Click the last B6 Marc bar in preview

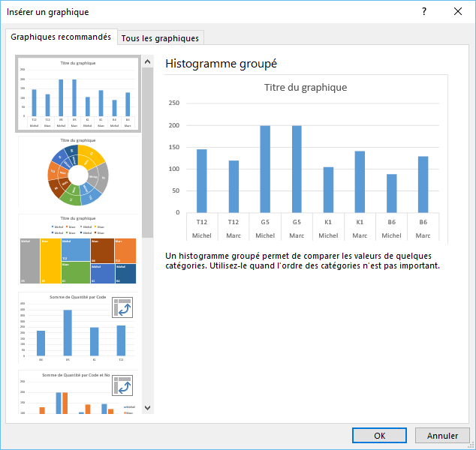[423, 184]
